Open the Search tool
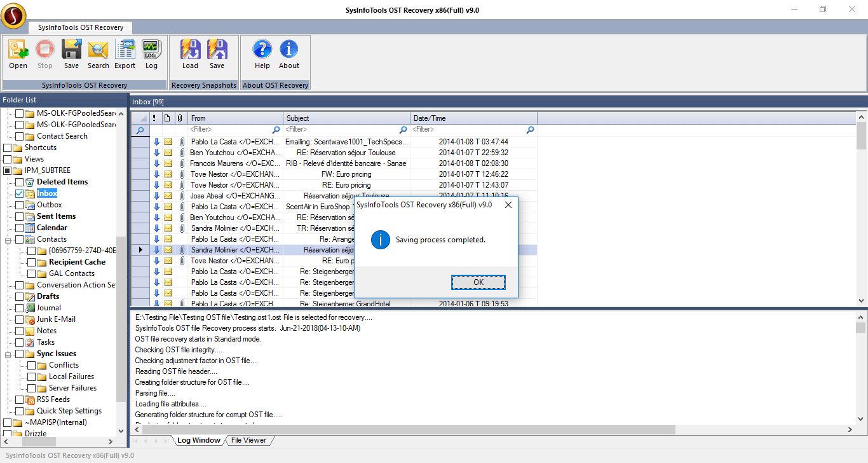 [x=98, y=54]
